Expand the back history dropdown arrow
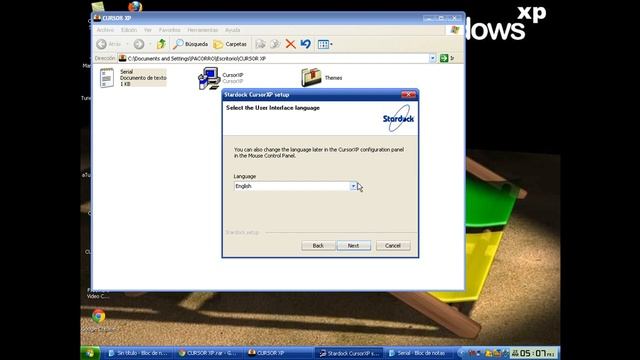 pos(127,44)
